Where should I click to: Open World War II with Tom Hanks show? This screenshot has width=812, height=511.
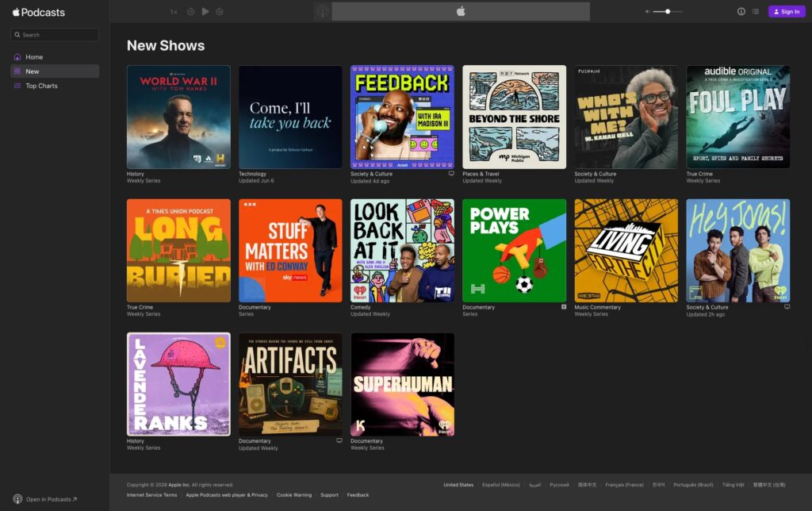tap(178, 117)
